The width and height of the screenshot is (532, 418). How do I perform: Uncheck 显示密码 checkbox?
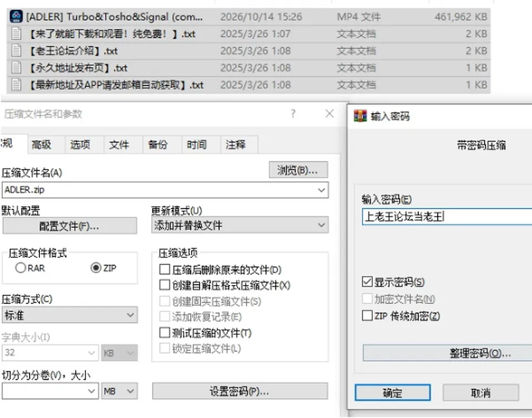coord(367,282)
